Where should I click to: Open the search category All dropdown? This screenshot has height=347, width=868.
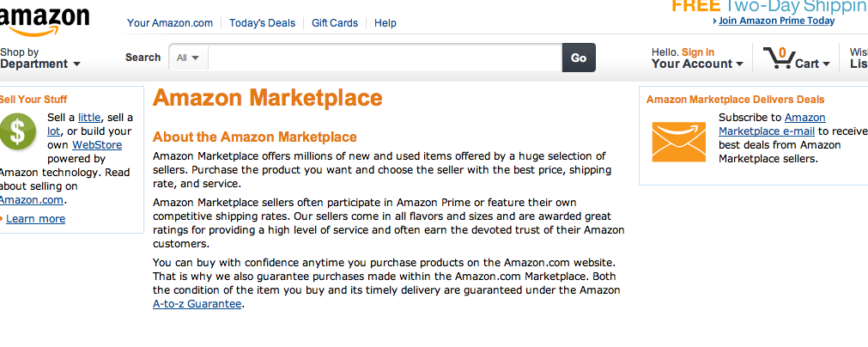click(x=188, y=58)
